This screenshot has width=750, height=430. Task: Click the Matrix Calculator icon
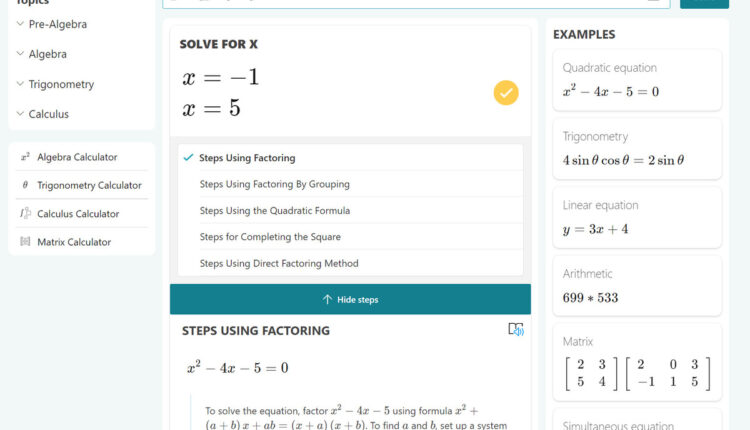(x=25, y=241)
